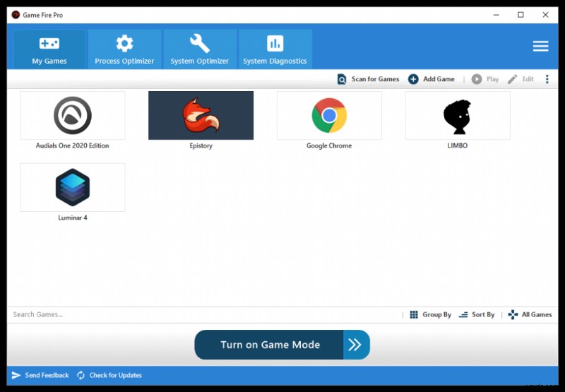Click the All Games gamepad icon
This screenshot has height=392, width=565.
click(x=513, y=314)
